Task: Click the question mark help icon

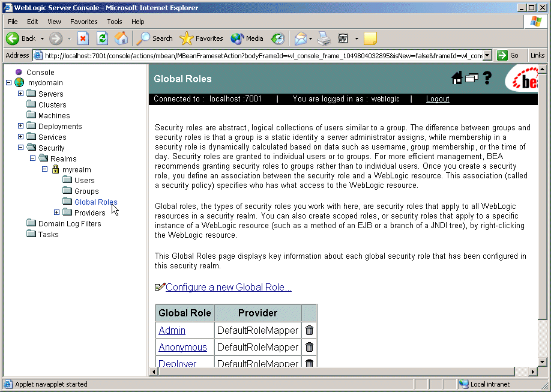Action: [487, 77]
